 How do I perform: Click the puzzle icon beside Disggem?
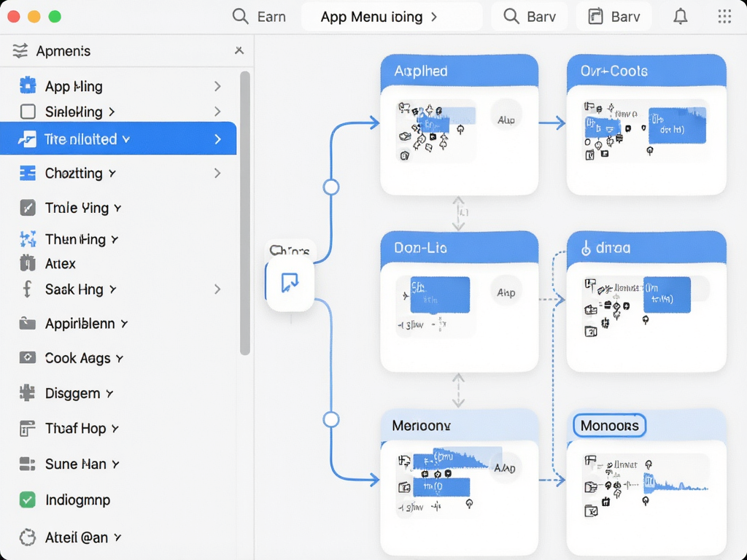click(x=27, y=393)
